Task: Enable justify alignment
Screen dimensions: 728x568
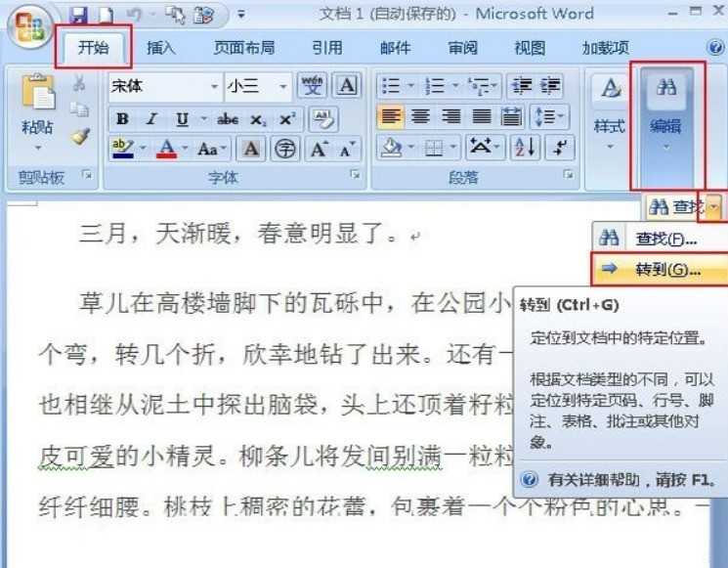Action: click(x=481, y=116)
